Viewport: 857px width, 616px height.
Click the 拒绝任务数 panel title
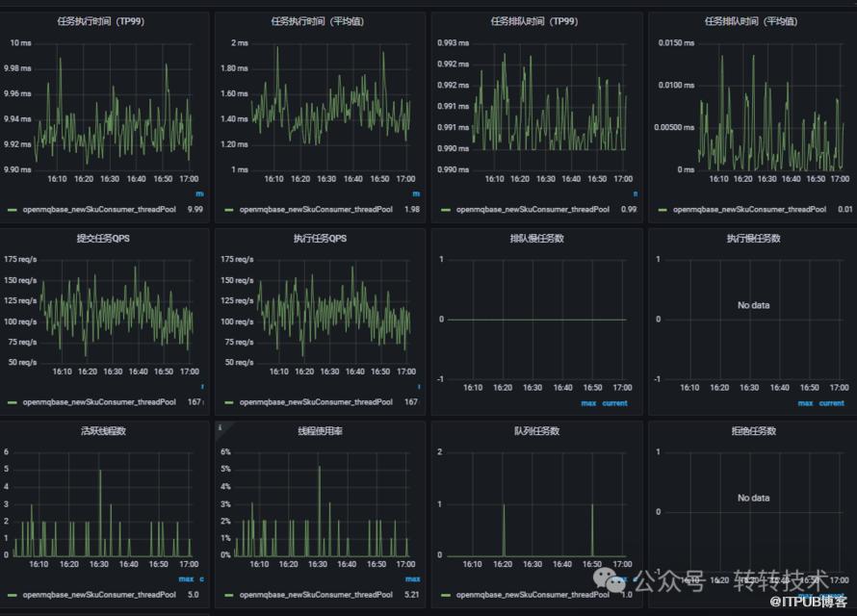pos(754,431)
